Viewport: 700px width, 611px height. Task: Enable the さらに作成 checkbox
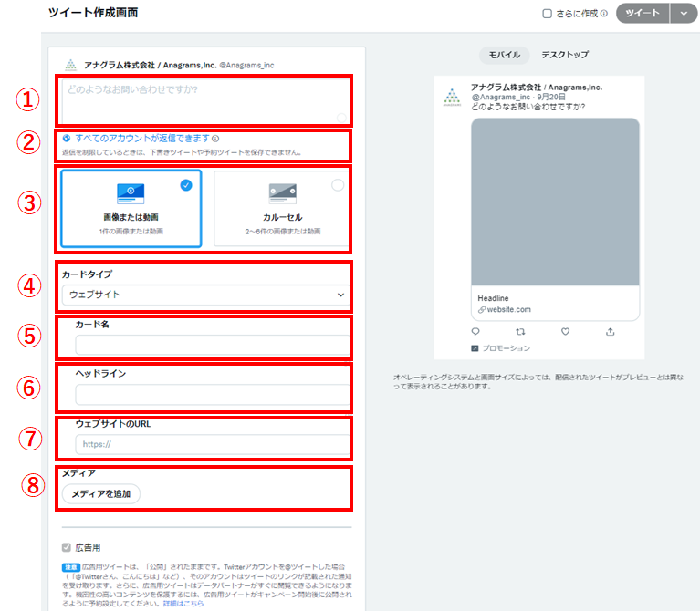click(547, 14)
